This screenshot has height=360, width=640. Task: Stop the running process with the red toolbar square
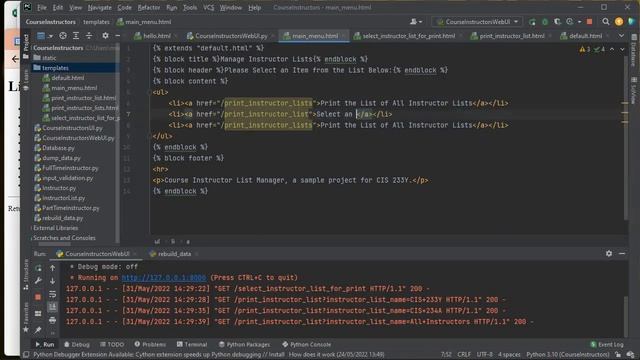[x=589, y=22]
